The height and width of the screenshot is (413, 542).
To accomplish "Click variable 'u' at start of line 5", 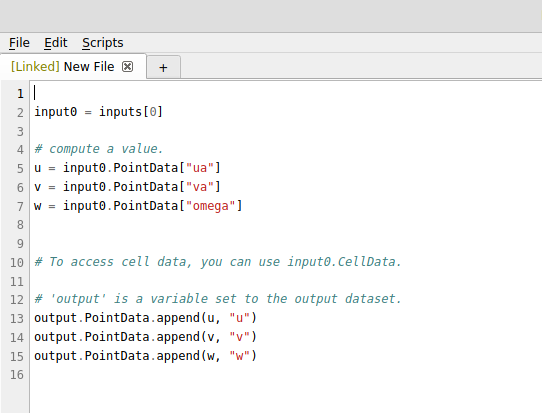I will pos(38,168).
